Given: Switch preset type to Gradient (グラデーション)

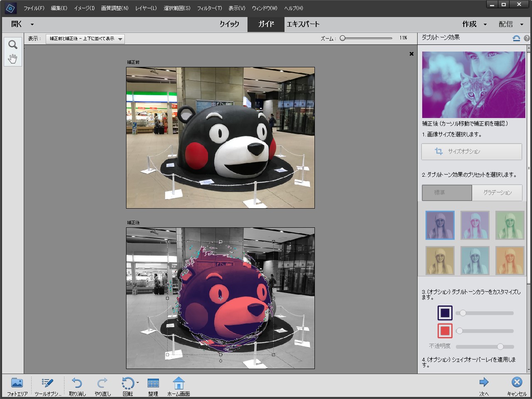Looking at the screenshot, I should click(497, 193).
